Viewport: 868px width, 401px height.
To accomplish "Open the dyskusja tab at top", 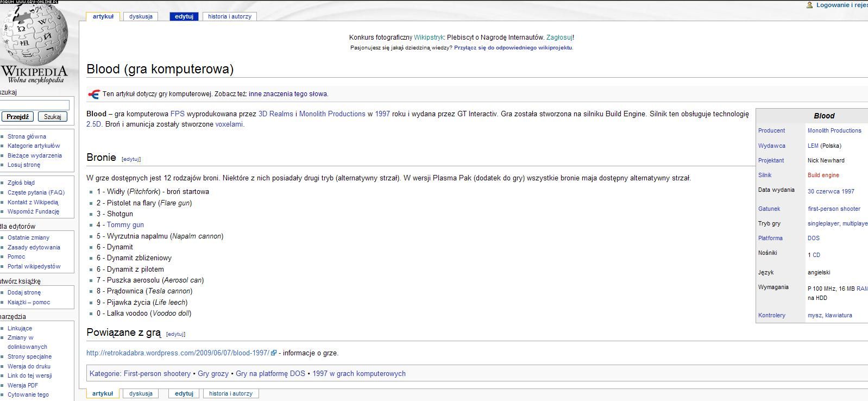I will tap(141, 16).
